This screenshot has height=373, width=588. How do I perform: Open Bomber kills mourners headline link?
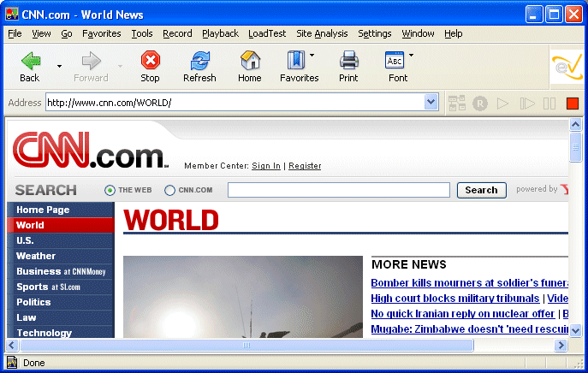470,282
